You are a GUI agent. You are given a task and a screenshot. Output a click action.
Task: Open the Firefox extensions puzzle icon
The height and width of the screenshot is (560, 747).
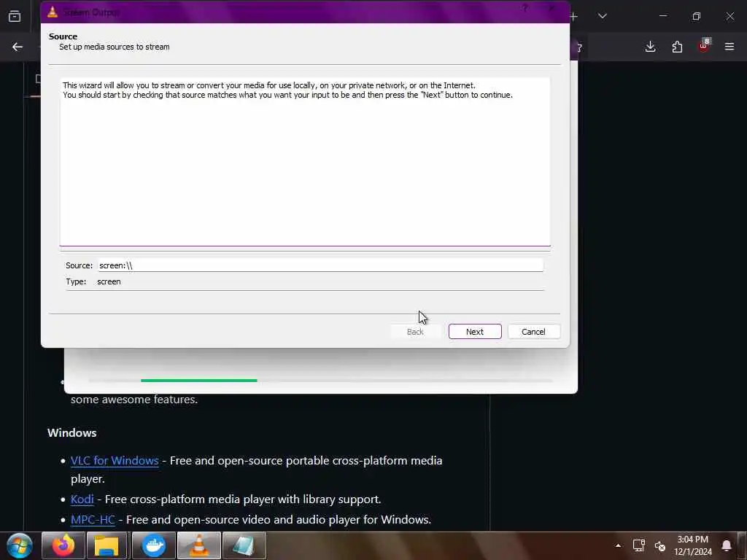[677, 47]
